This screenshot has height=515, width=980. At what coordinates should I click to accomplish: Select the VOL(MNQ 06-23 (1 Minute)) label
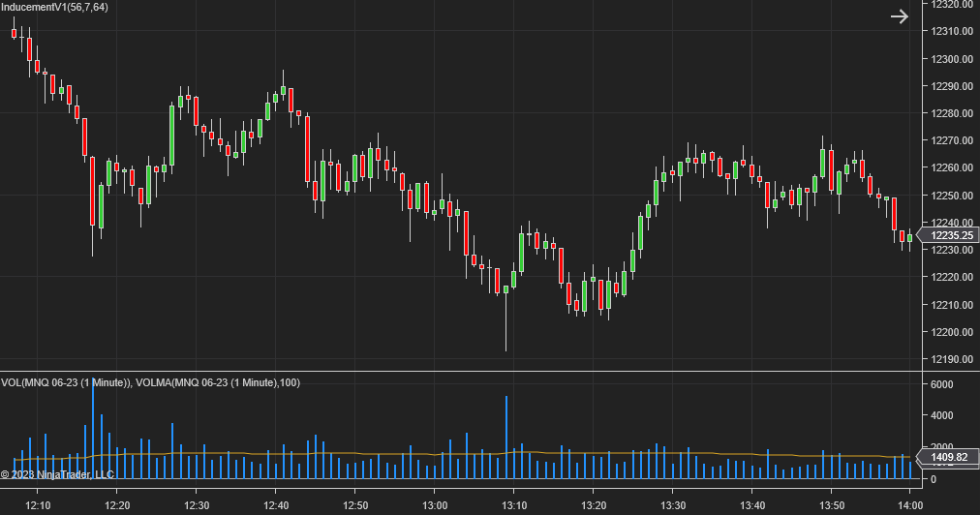[65, 382]
